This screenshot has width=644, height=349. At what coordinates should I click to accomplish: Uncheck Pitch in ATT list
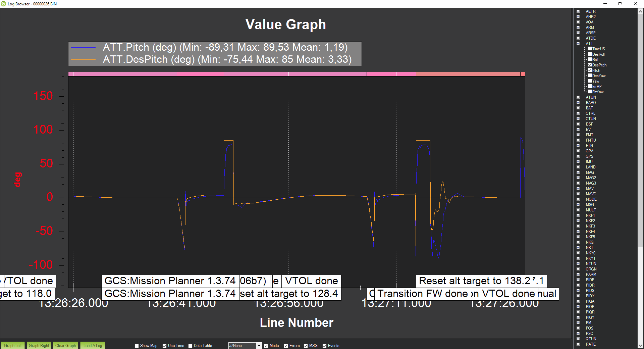590,70
